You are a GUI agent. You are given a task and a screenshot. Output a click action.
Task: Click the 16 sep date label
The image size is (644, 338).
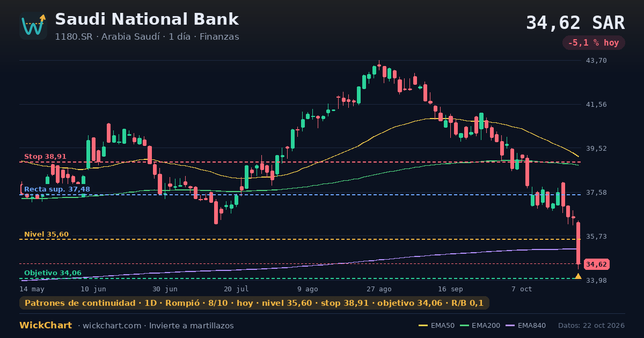(x=450, y=289)
